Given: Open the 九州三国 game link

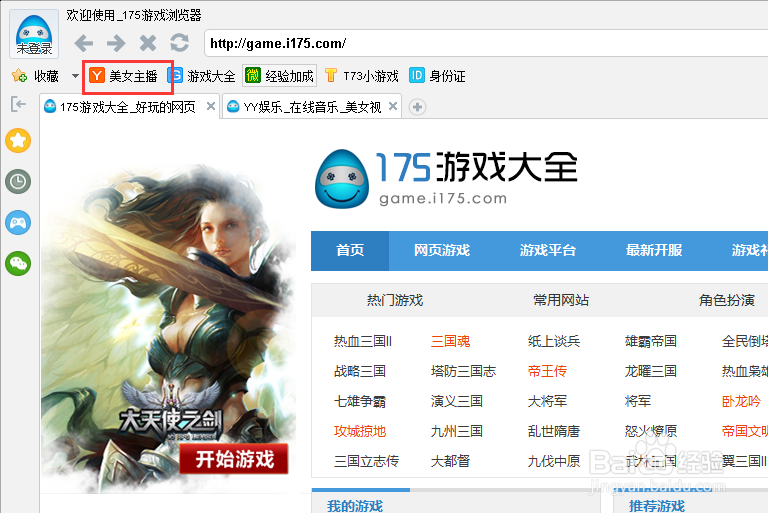Looking at the screenshot, I should [457, 431].
